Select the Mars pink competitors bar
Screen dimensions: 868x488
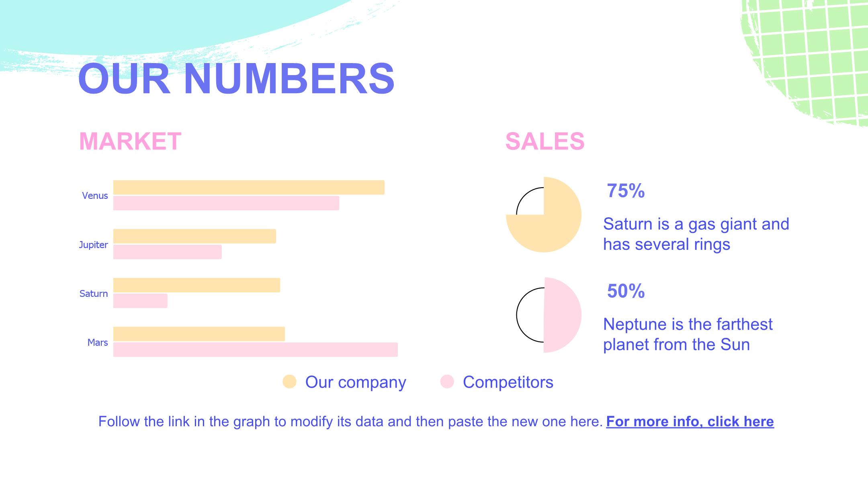point(256,349)
